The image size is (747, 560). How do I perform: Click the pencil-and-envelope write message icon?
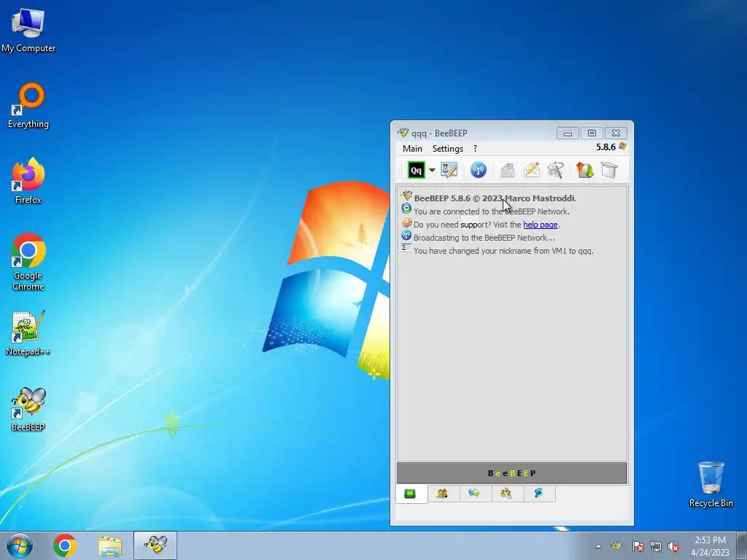pyautogui.click(x=532, y=170)
